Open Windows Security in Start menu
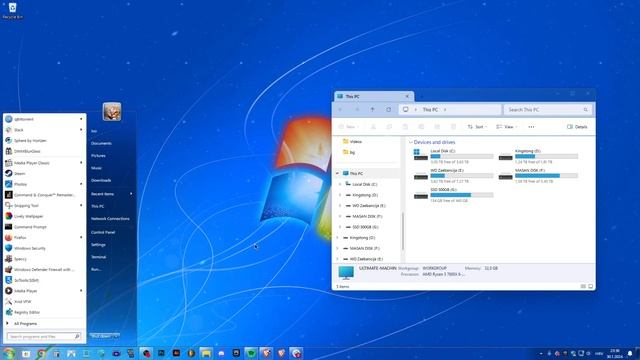Viewport: 640px width, 360px height. [44, 248]
